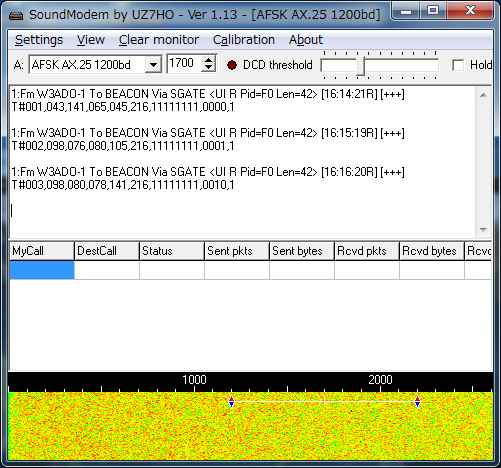Maximize the SoundModem window
Viewport: 501px width, 468px height.
click(433, 11)
